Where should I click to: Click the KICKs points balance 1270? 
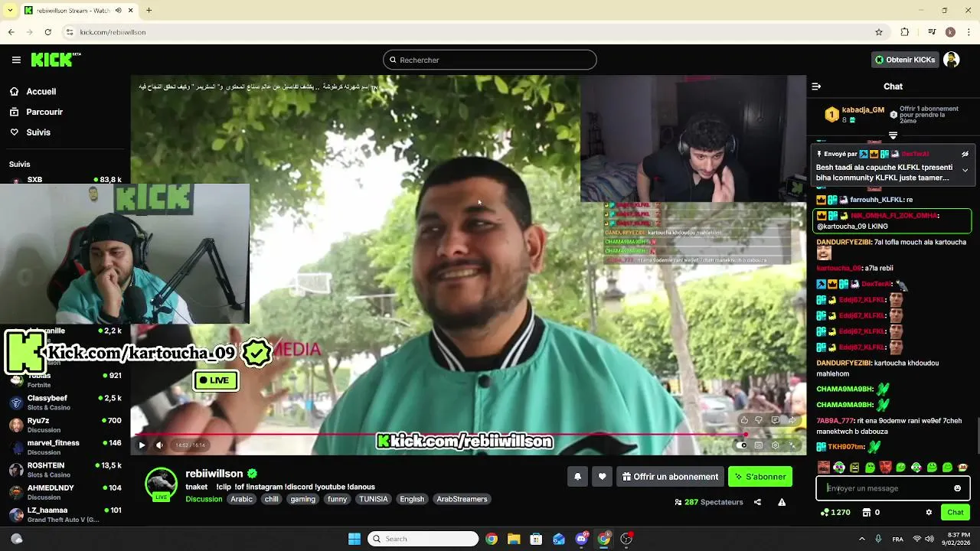835,512
